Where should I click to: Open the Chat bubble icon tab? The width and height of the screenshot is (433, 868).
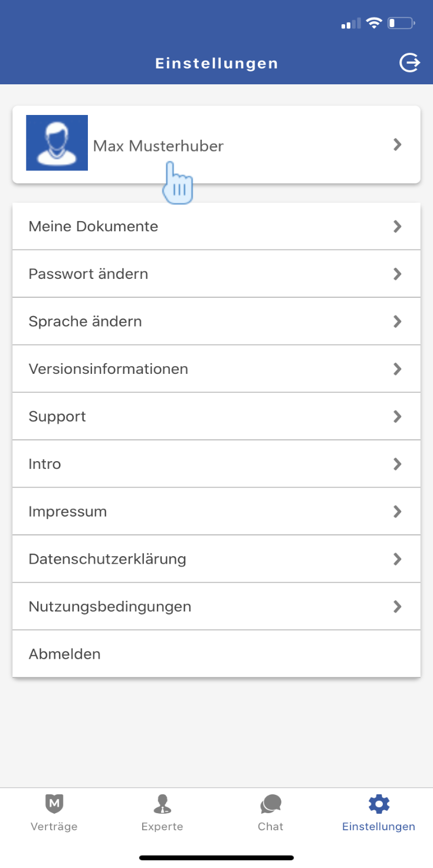tap(271, 803)
